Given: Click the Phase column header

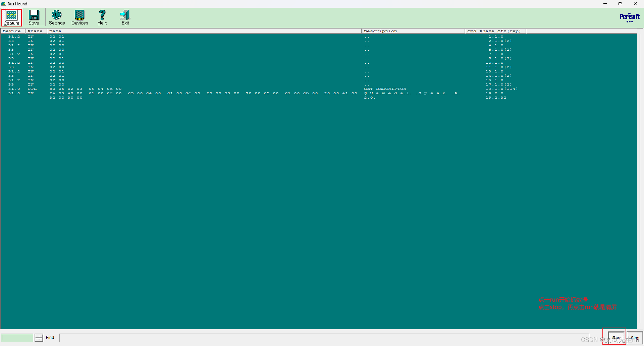Looking at the screenshot, I should pyautogui.click(x=35, y=31).
